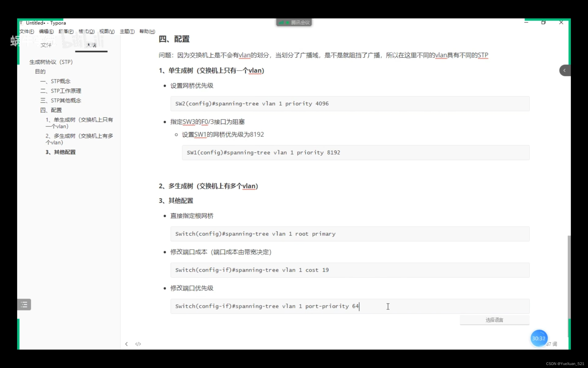This screenshot has width=588, height=368.
Task: Click in the port-priority 64 code block
Action: 350,306
